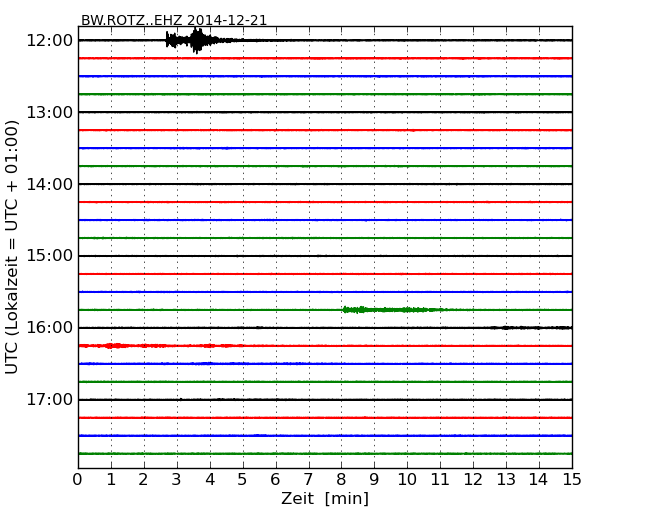This screenshot has width=650, height=520.
Task: Click the UTC Lokalzeit vertical axis label
Action: (x=12, y=248)
